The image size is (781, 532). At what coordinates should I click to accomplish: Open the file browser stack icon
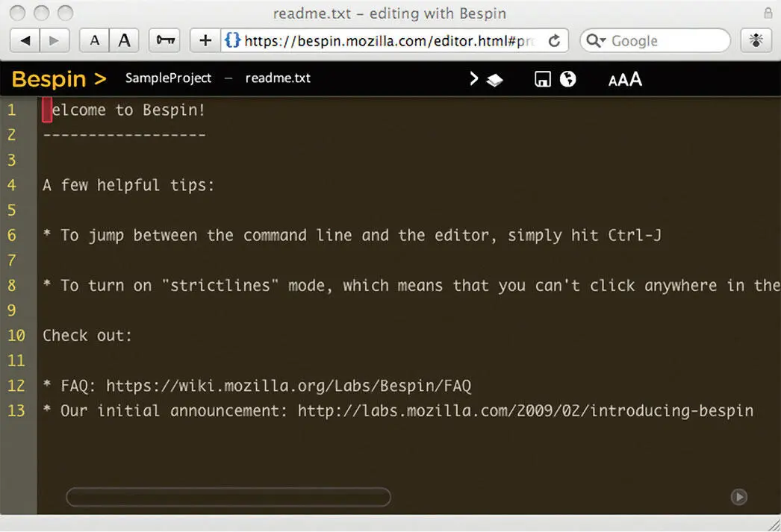pyautogui.click(x=494, y=80)
